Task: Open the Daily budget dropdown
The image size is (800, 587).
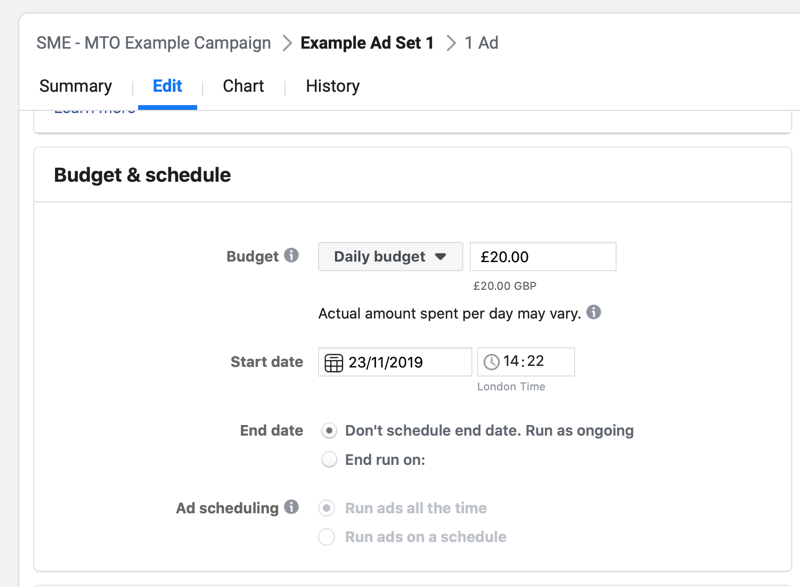Action: click(390, 257)
